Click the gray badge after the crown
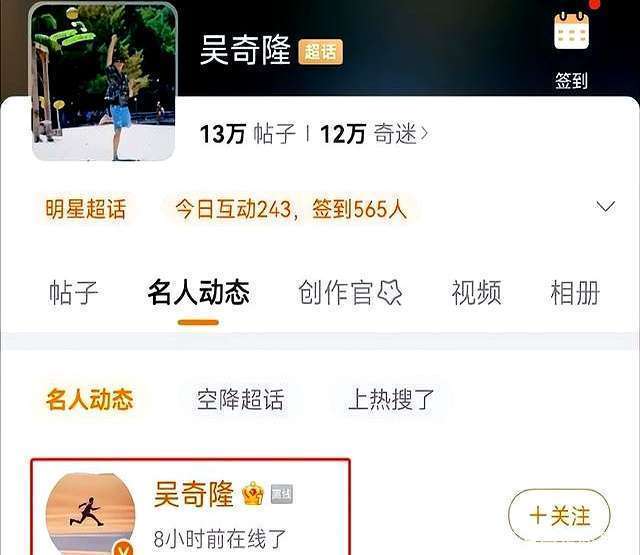The image size is (640, 555). (x=282, y=494)
